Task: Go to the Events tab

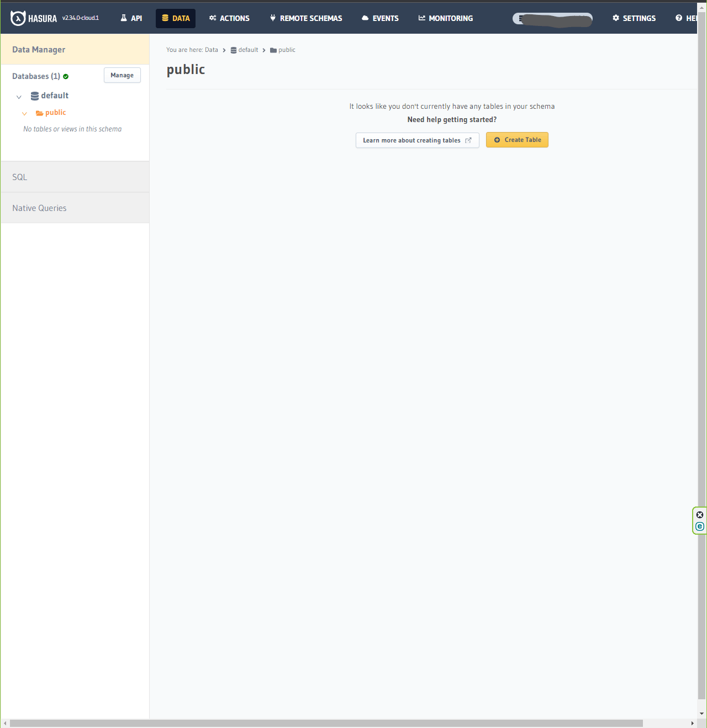Action: pyautogui.click(x=380, y=18)
